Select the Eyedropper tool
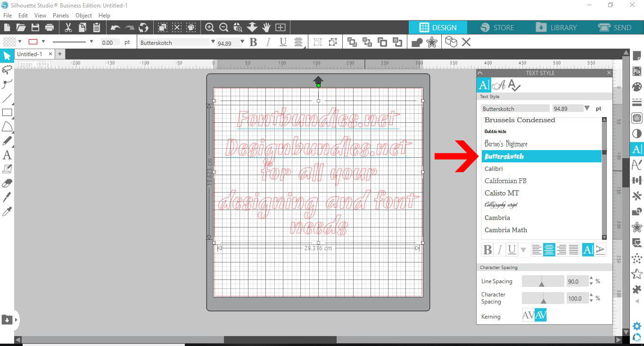The image size is (644, 346). 7,211
